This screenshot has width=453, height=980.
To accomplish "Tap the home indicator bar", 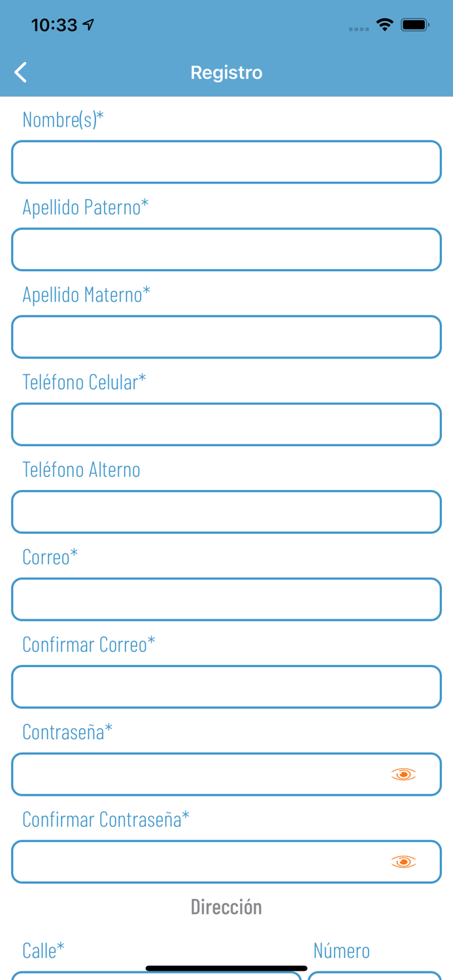I will coord(226,968).
